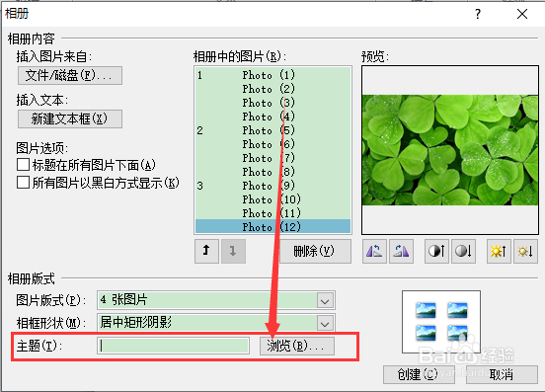Decrease brightness of the picture
The height and width of the screenshot is (392, 545).
tap(525, 251)
